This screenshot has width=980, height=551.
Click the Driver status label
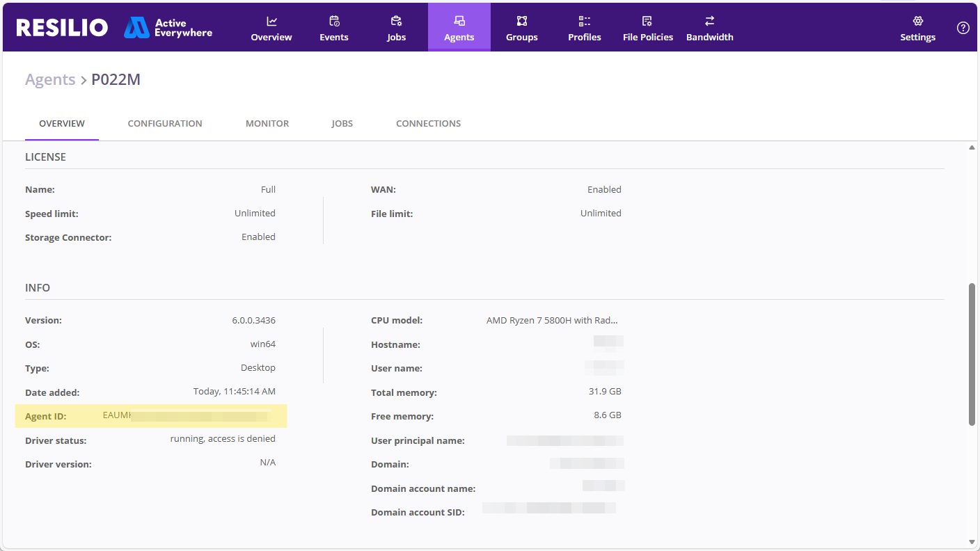pos(56,440)
